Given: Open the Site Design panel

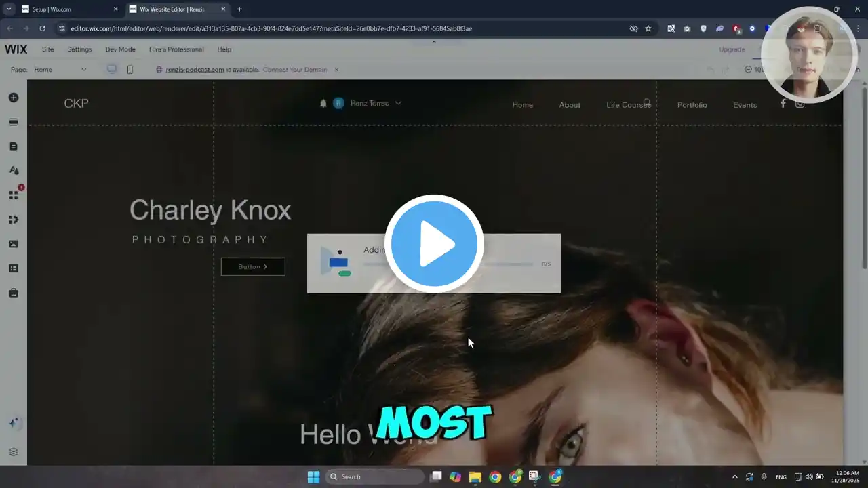Looking at the screenshot, I should (x=14, y=171).
